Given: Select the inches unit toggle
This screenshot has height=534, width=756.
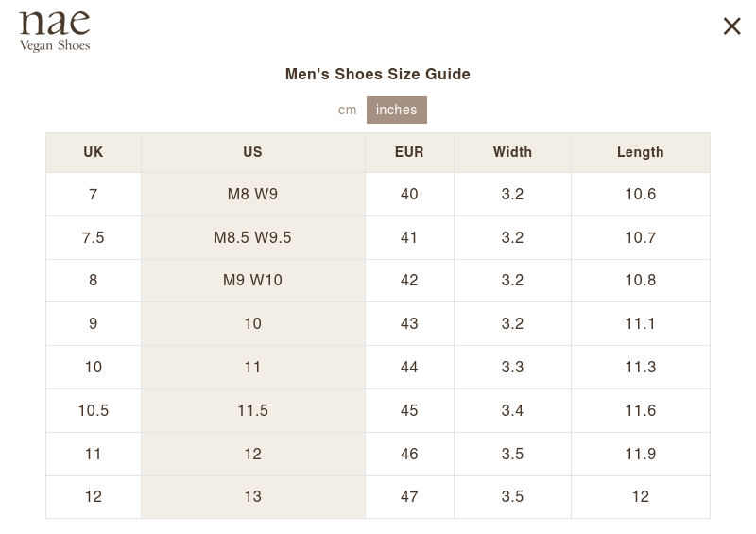Looking at the screenshot, I should click(x=396, y=110).
